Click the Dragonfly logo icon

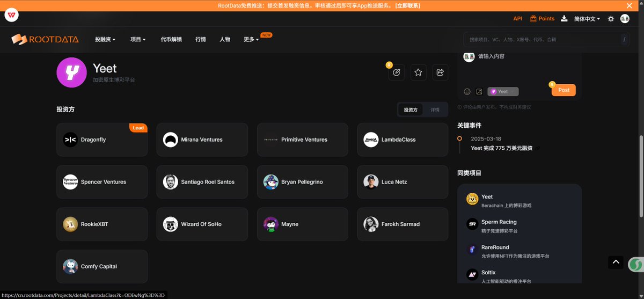(70, 140)
